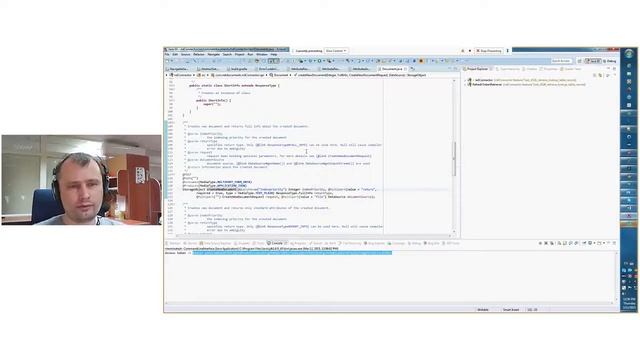Click the Document breadcrumb segment
This screenshot has width=640, height=360.
278,75
